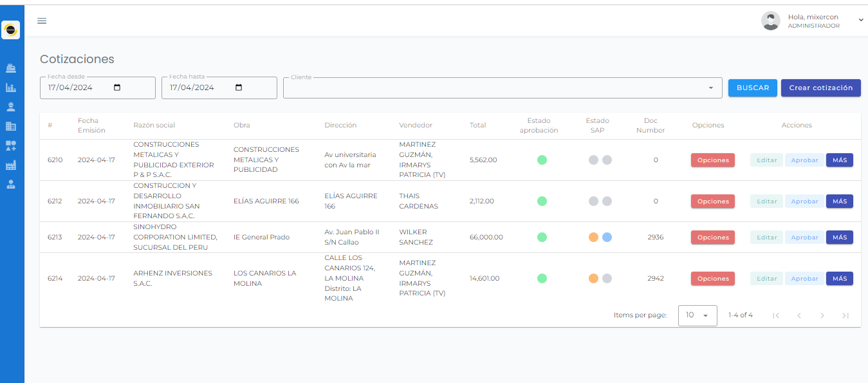The height and width of the screenshot is (383, 868).
Task: Click the orange SAP status dot for 6214
Action: pos(593,279)
